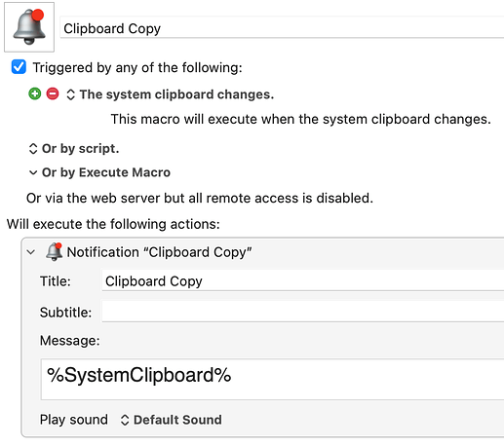Click the 'Or by script.' label
This screenshot has height=446, width=504.
[80, 149]
